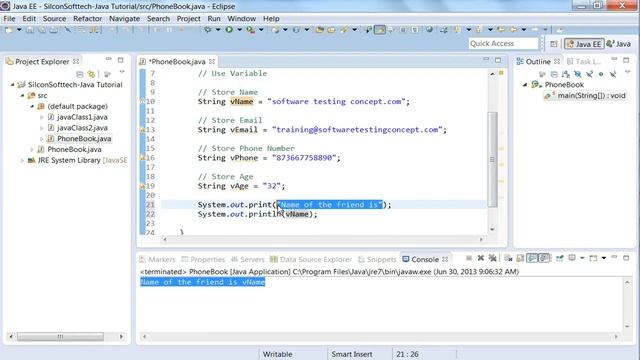Click the Pin Console icon
640x360 pixels.
(x=560, y=258)
